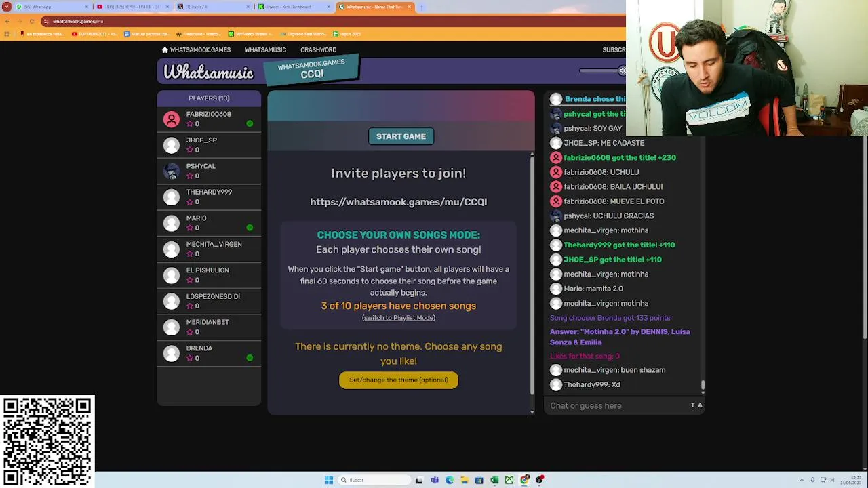Click the taskbar clock and date
868x488 pixels.
(x=851, y=480)
